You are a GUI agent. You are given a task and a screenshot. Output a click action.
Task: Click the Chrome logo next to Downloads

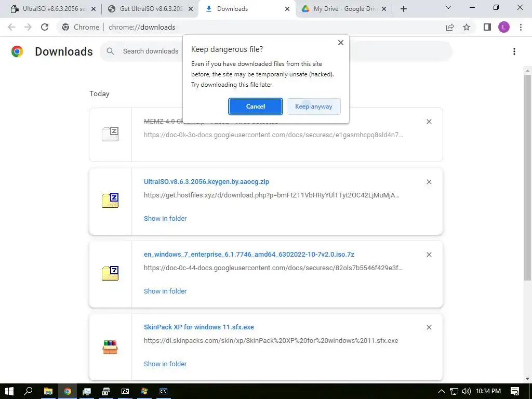coord(17,51)
